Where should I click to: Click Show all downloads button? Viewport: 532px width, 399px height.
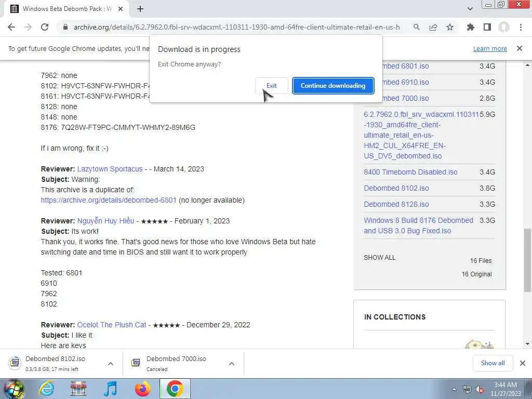[x=493, y=363]
